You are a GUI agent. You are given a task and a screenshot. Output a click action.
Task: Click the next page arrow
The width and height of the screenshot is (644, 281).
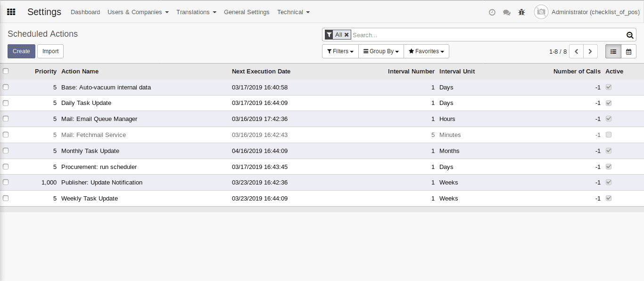(x=590, y=51)
